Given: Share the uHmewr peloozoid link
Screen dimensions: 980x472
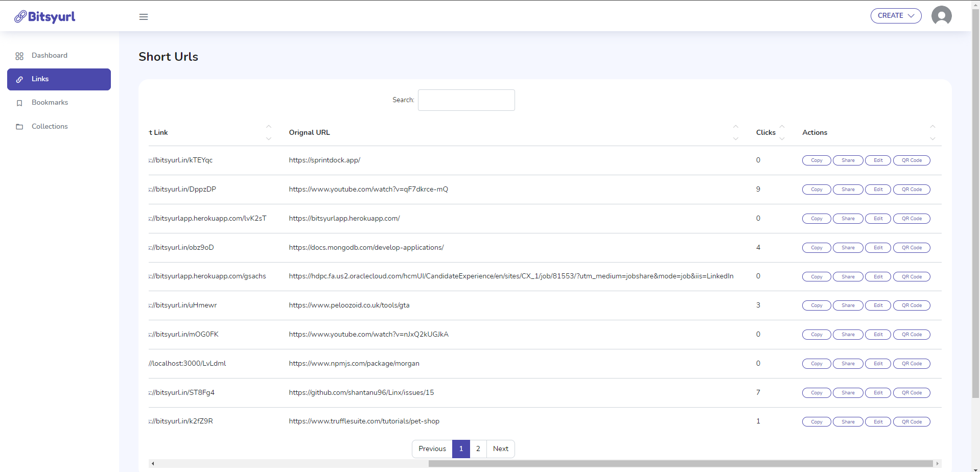Looking at the screenshot, I should [848, 305].
